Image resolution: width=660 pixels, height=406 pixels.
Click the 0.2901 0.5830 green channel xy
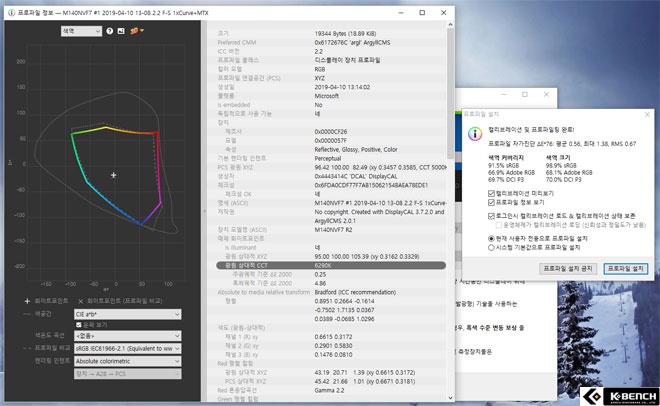[333, 346]
